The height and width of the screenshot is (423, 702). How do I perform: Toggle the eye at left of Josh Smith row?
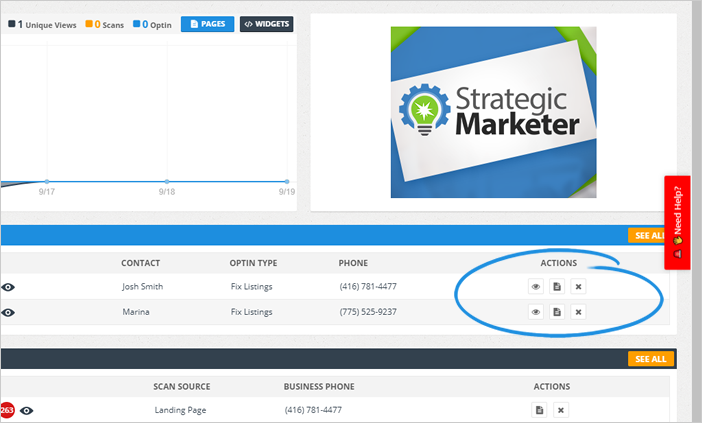8,287
